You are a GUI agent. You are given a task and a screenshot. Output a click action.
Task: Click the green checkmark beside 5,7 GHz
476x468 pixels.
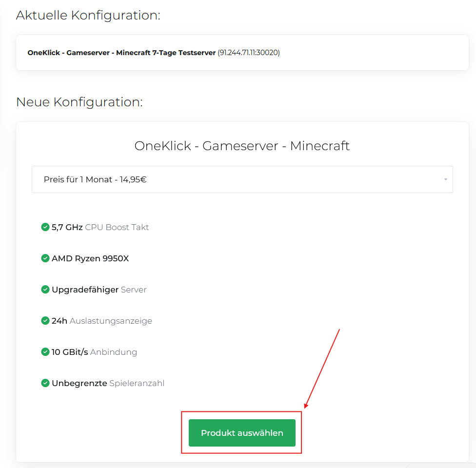point(45,227)
